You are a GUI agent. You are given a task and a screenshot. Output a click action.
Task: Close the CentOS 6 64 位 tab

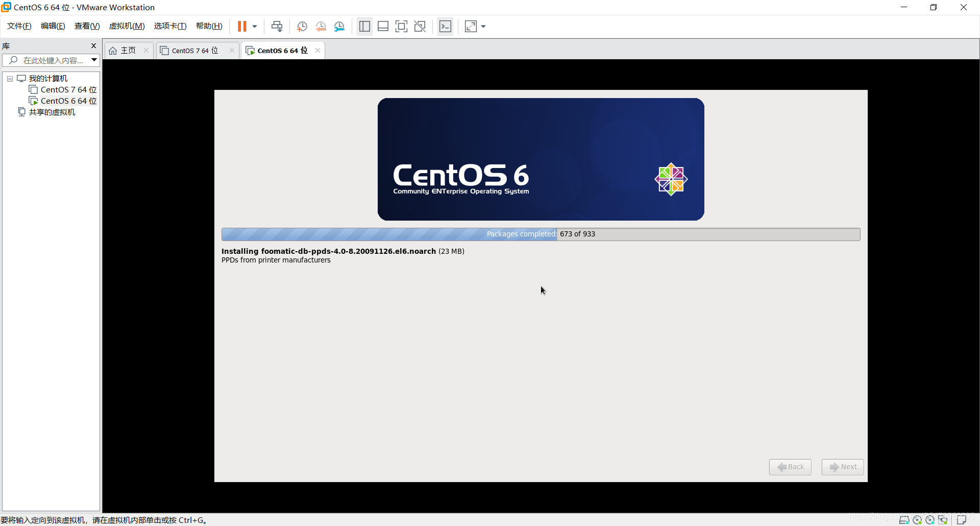(317, 50)
